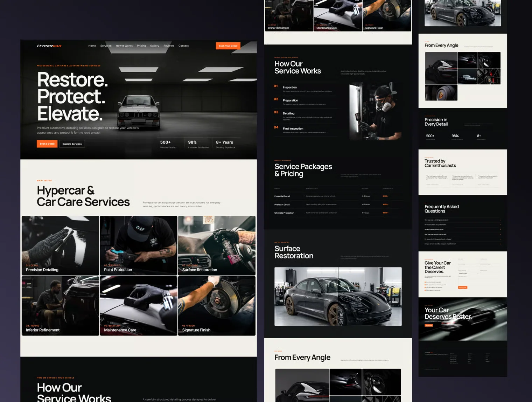Select the 8+ Years stat in the hero

(x=225, y=144)
